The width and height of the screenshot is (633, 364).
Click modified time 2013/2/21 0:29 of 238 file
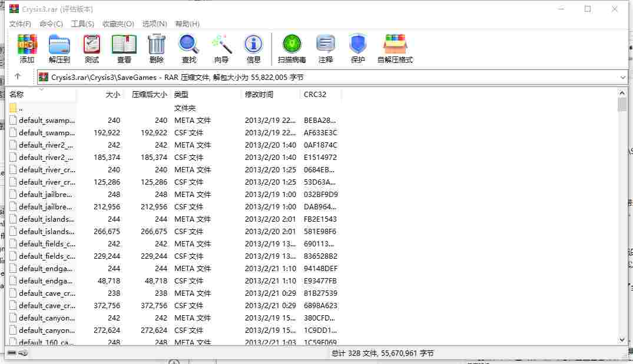click(x=270, y=293)
